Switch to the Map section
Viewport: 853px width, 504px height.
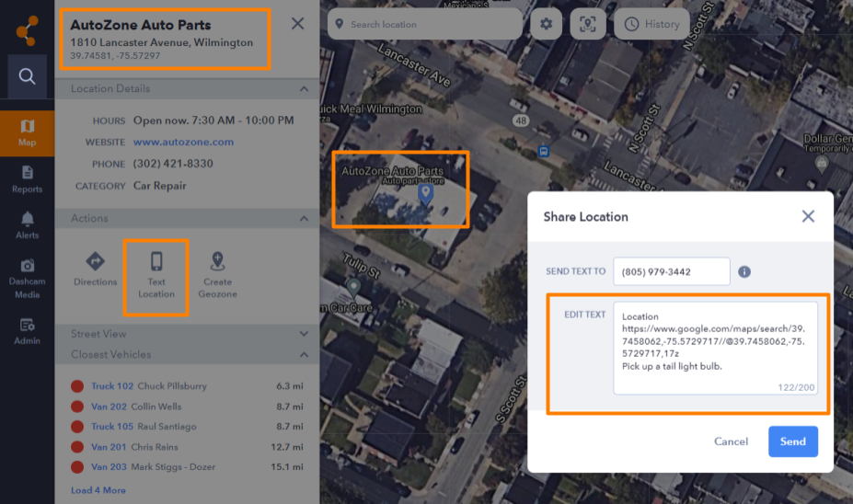point(28,133)
